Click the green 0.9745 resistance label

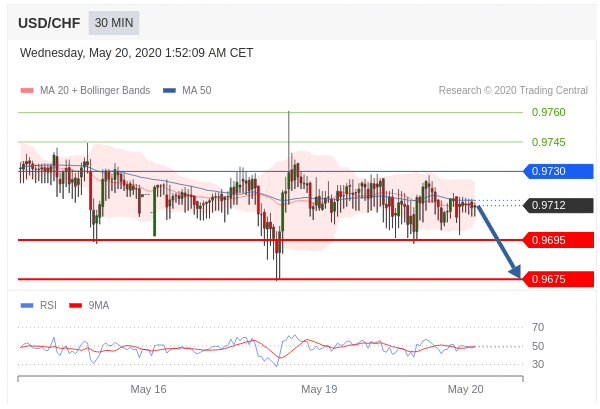click(548, 142)
